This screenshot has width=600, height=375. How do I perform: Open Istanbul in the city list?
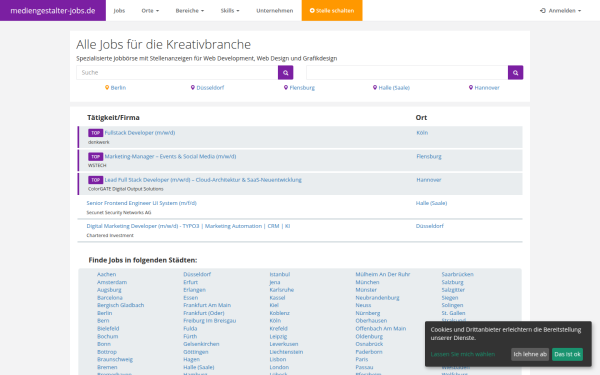(x=280, y=274)
